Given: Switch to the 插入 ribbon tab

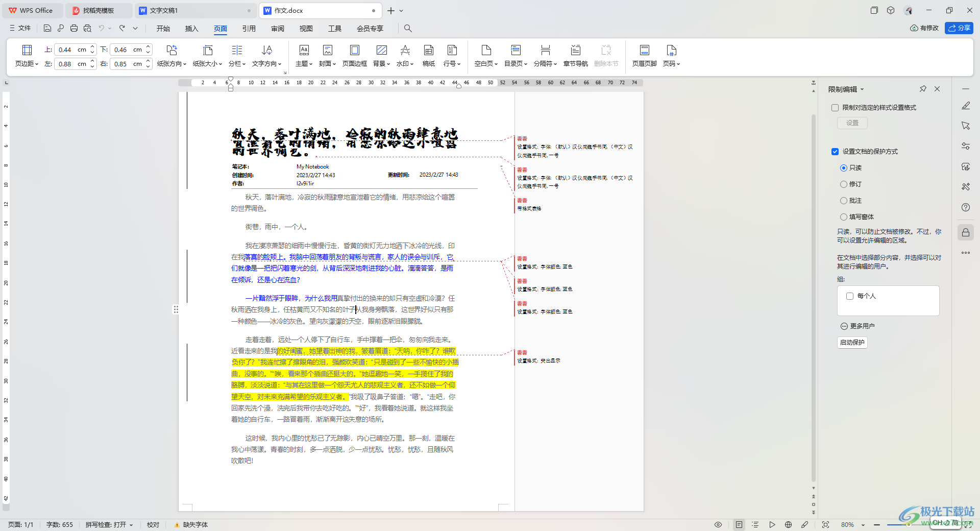Looking at the screenshot, I should coord(192,29).
